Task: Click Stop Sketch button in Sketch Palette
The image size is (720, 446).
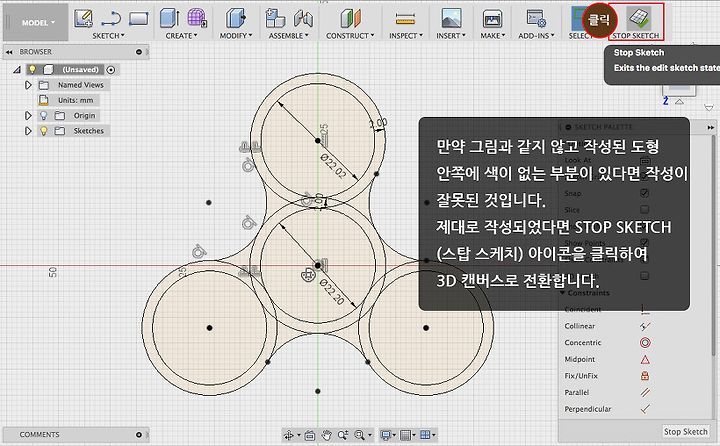Action: (x=686, y=432)
